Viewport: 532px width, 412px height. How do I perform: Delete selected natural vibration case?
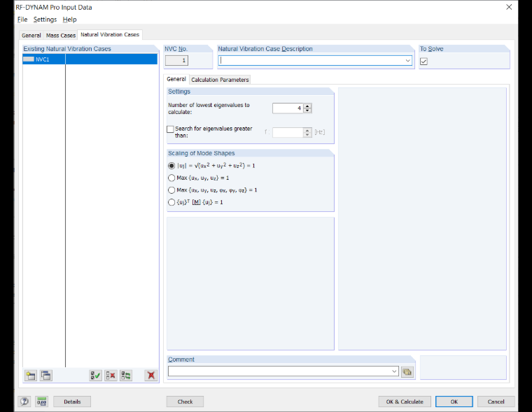point(151,376)
